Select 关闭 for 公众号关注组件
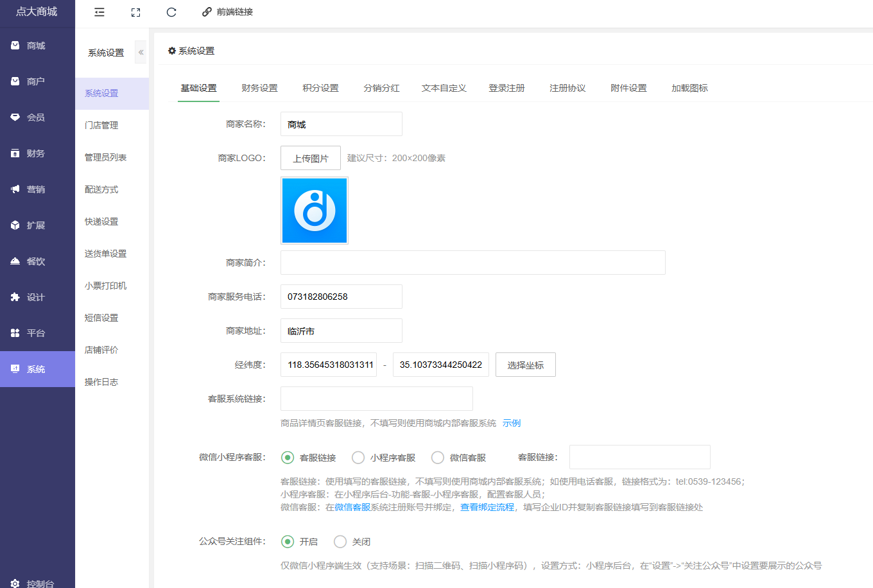The width and height of the screenshot is (873, 588). [x=340, y=542]
